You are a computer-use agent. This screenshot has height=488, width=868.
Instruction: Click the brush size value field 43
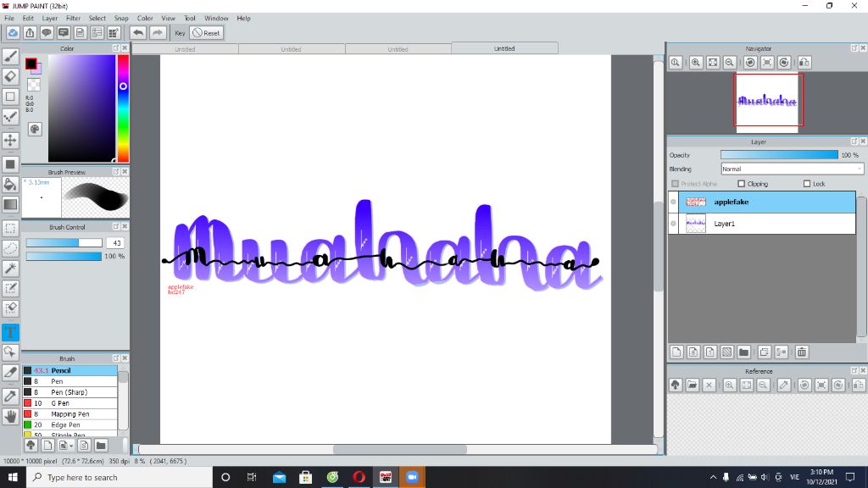(115, 243)
